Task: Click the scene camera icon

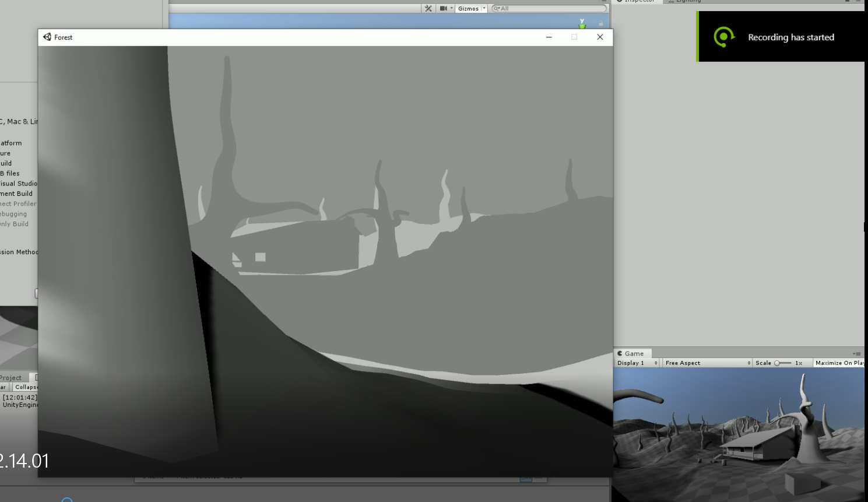Action: (x=443, y=8)
